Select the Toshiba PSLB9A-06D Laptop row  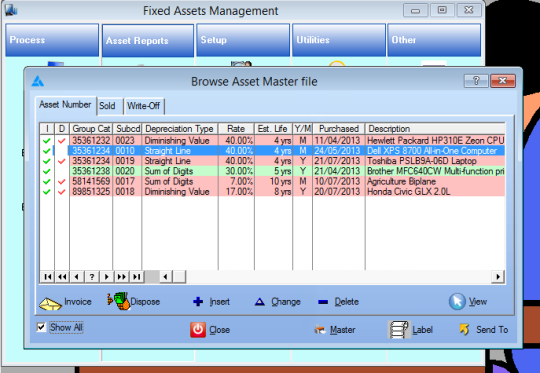tap(272, 161)
